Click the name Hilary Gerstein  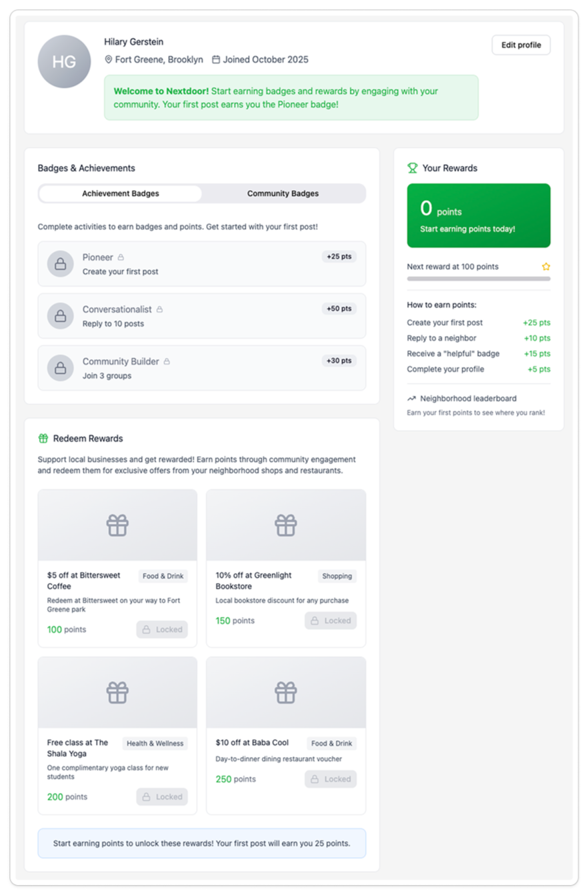(134, 42)
